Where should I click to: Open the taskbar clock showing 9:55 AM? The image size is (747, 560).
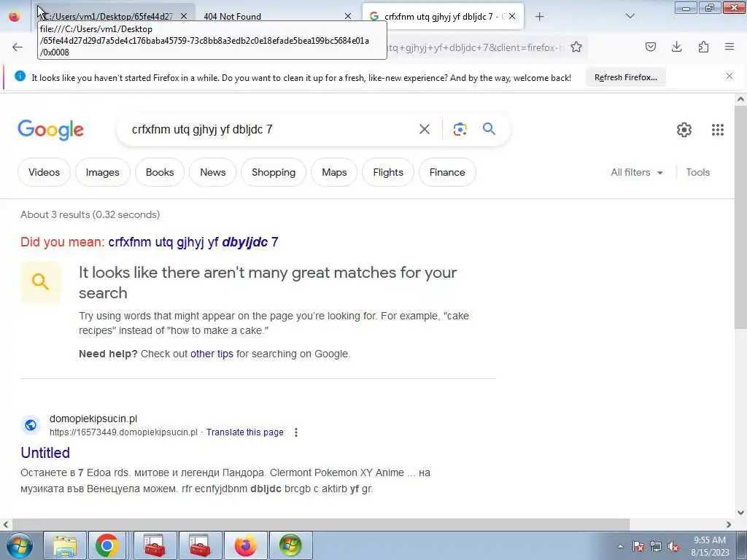710,546
